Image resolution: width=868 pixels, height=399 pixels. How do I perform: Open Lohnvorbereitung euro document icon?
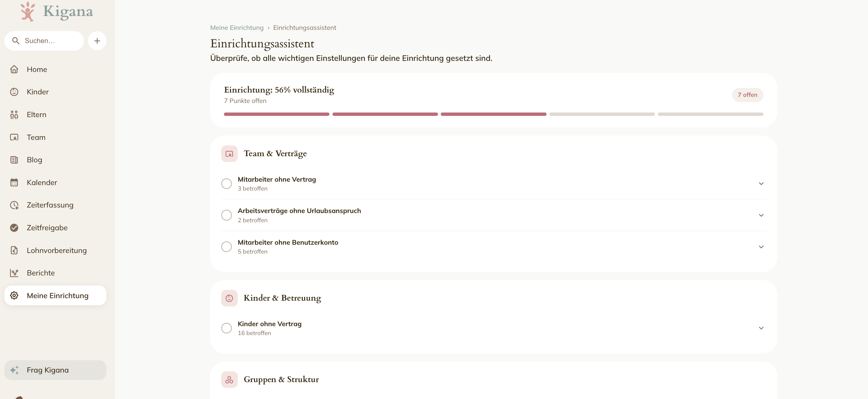14,251
